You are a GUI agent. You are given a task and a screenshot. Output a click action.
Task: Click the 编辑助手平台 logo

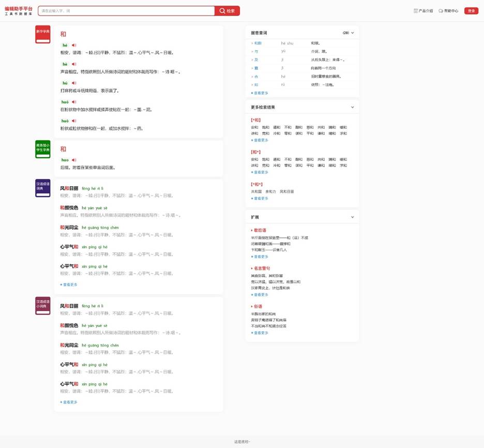pyautogui.click(x=19, y=11)
